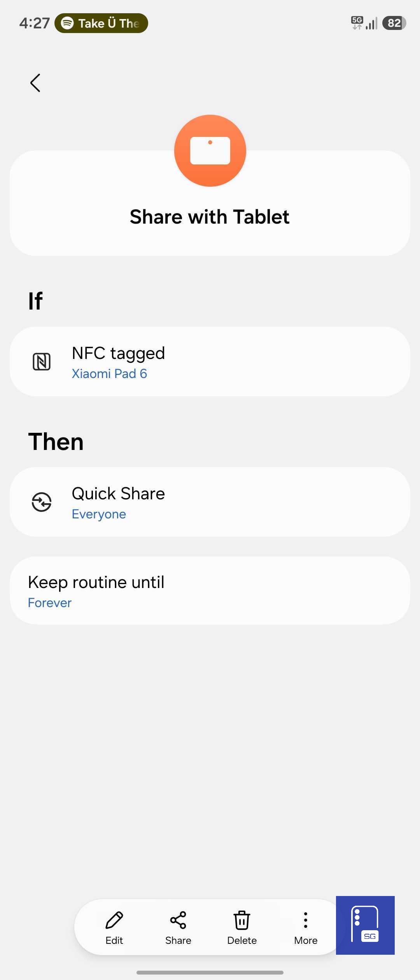Image resolution: width=420 pixels, height=980 pixels.
Task: Tap the NFC tagged condition label
Action: click(119, 353)
